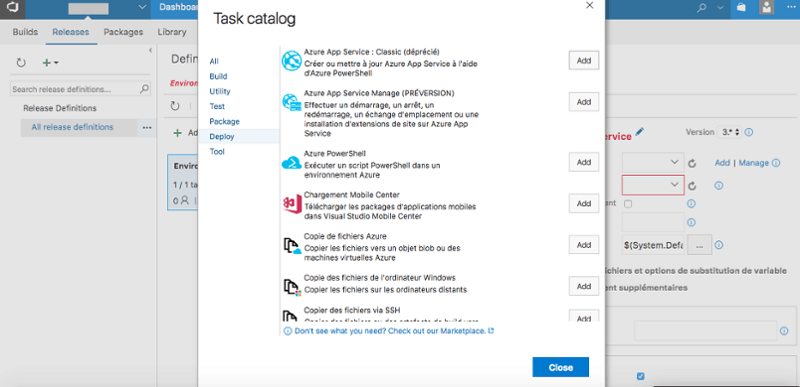Click the green plus new definition button
The image size is (800, 387).
point(46,63)
